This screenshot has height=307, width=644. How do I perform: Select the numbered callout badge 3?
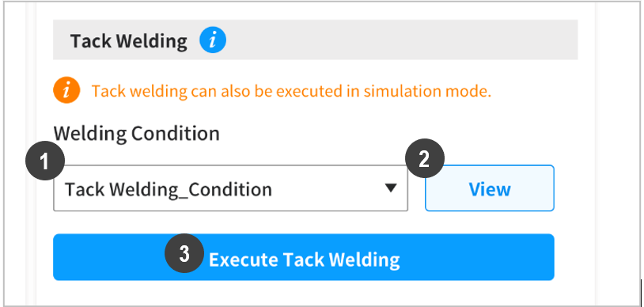coord(184,253)
